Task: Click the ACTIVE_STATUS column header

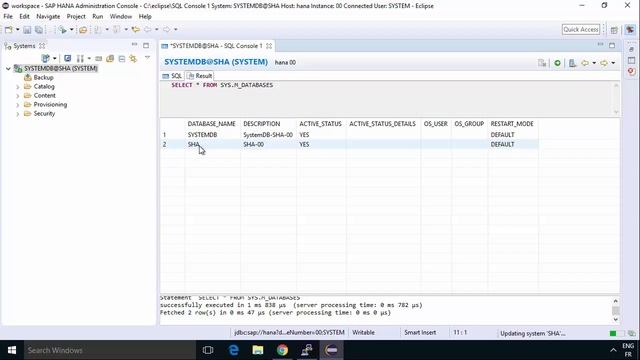Action: pyautogui.click(x=320, y=124)
